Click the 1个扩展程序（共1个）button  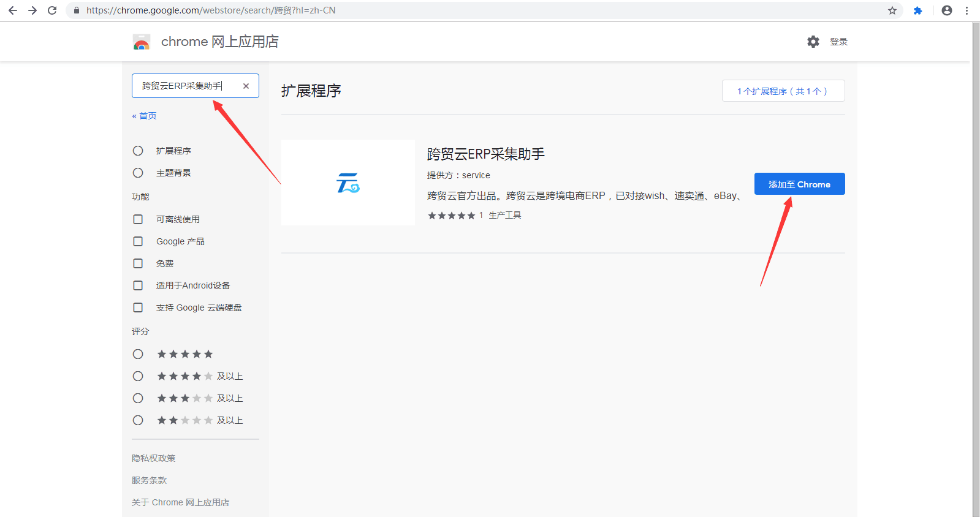(783, 91)
